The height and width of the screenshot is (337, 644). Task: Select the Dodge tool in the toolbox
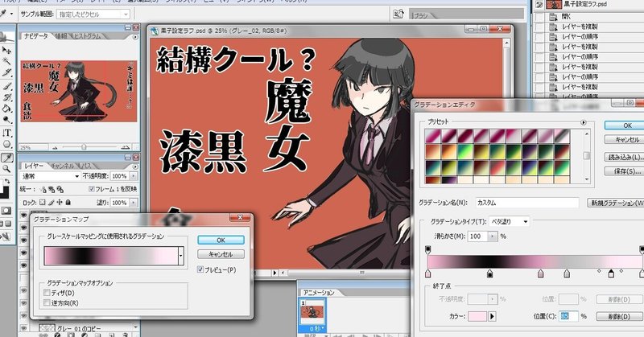point(6,121)
